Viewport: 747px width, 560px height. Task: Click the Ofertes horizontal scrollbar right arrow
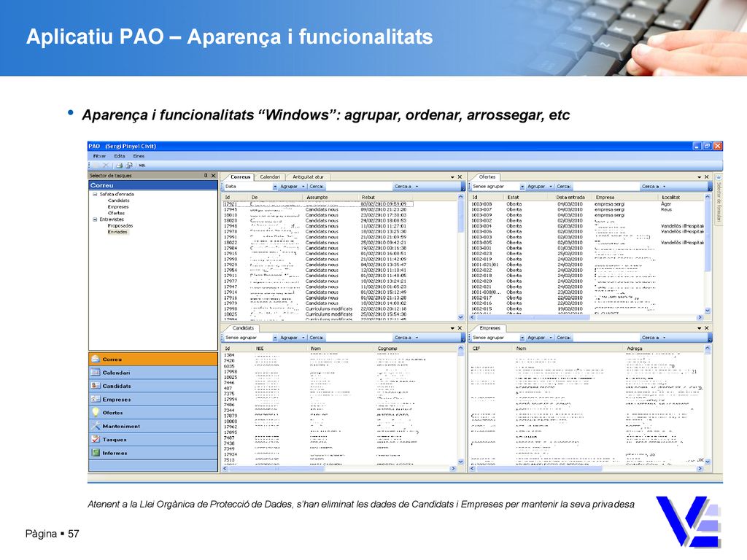tap(700, 317)
